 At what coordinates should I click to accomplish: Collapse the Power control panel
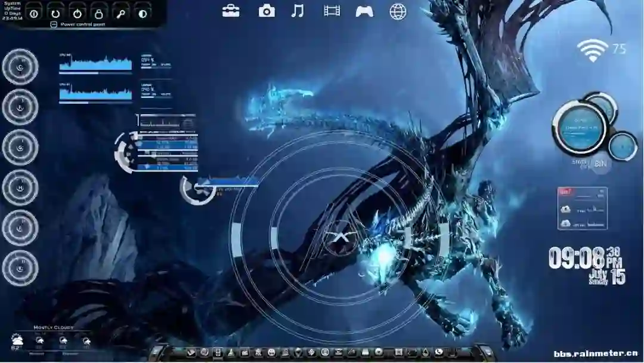tap(54, 24)
